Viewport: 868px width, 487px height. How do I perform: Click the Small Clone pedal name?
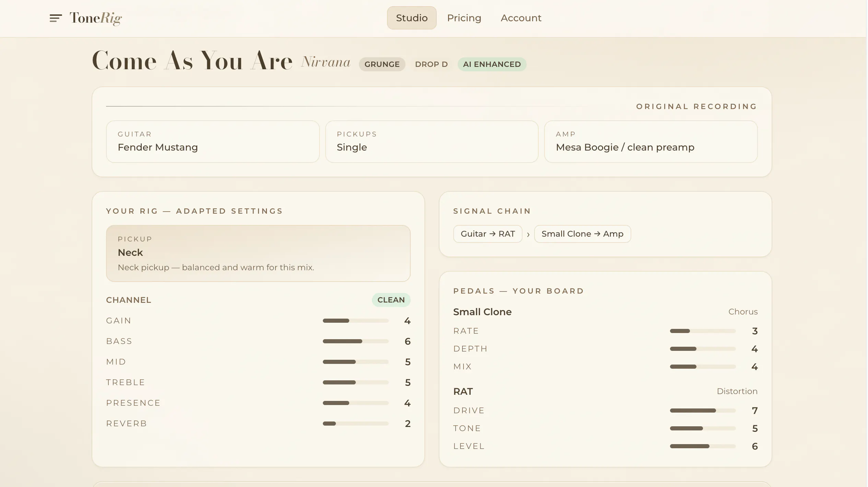[482, 312]
